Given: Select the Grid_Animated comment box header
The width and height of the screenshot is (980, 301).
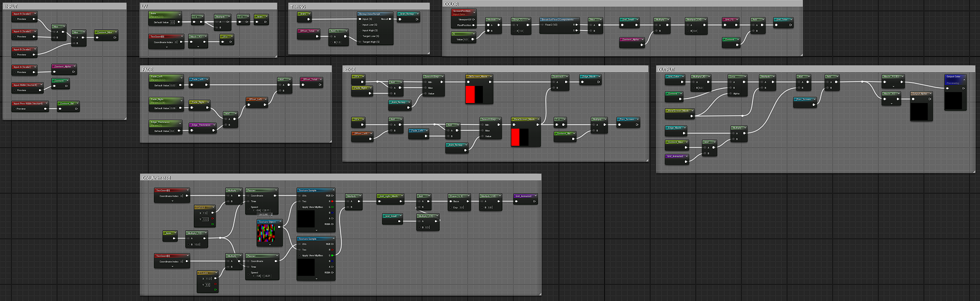Looking at the screenshot, I should tap(340, 178).
